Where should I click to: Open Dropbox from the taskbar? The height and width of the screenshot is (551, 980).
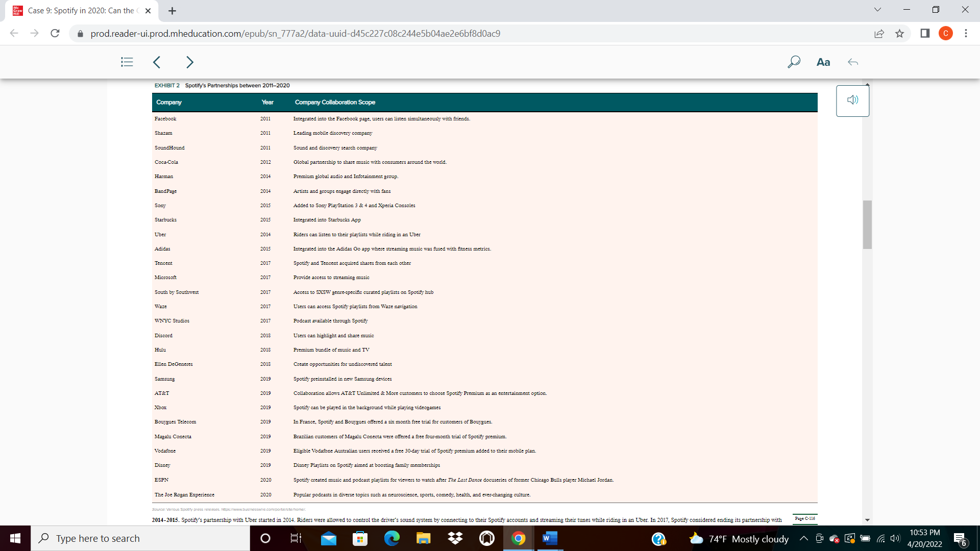(x=455, y=538)
